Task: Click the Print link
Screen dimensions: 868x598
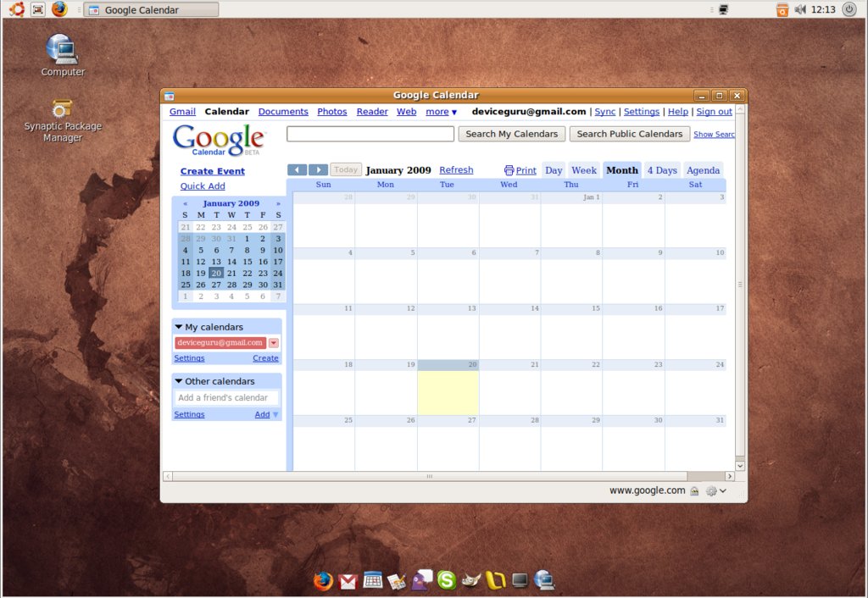Action: point(520,170)
